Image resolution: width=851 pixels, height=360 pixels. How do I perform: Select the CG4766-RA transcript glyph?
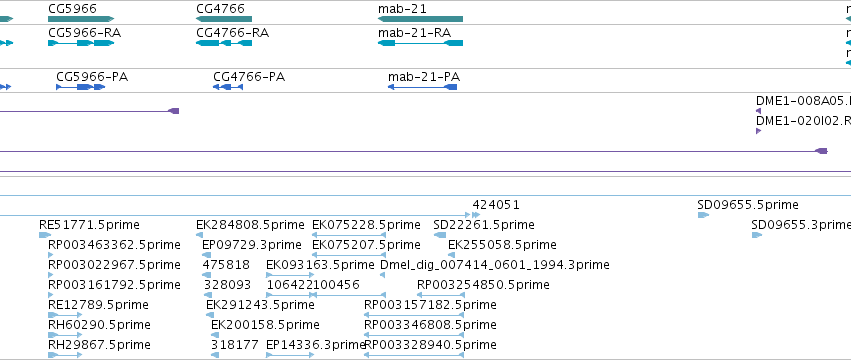[x=224, y=43]
